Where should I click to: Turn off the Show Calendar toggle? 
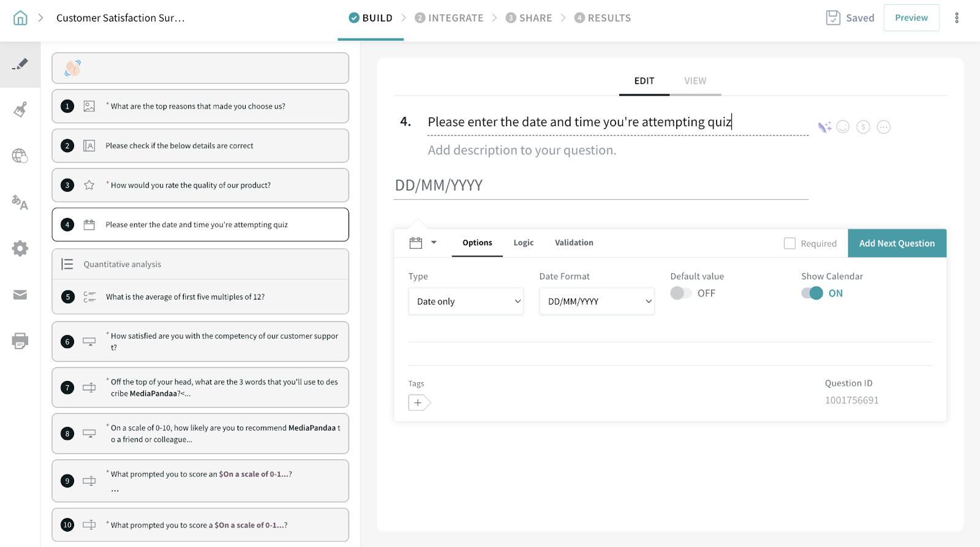pos(812,293)
